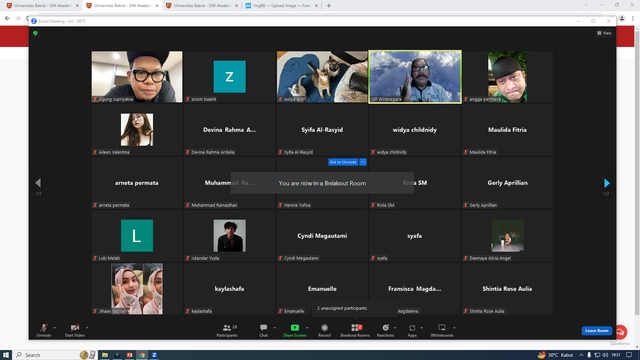Select the IGP Wiranegara video tile
Image resolution: width=640 pixels, height=360 pixels.
(x=415, y=77)
